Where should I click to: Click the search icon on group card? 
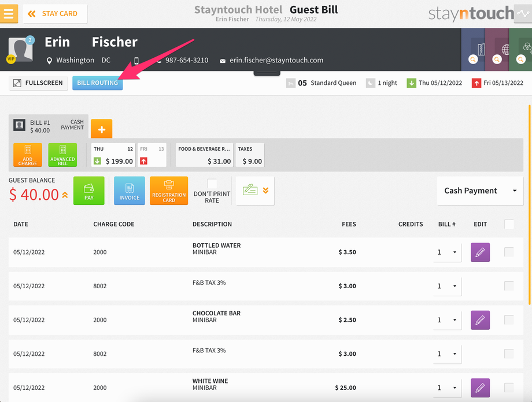pos(520,59)
